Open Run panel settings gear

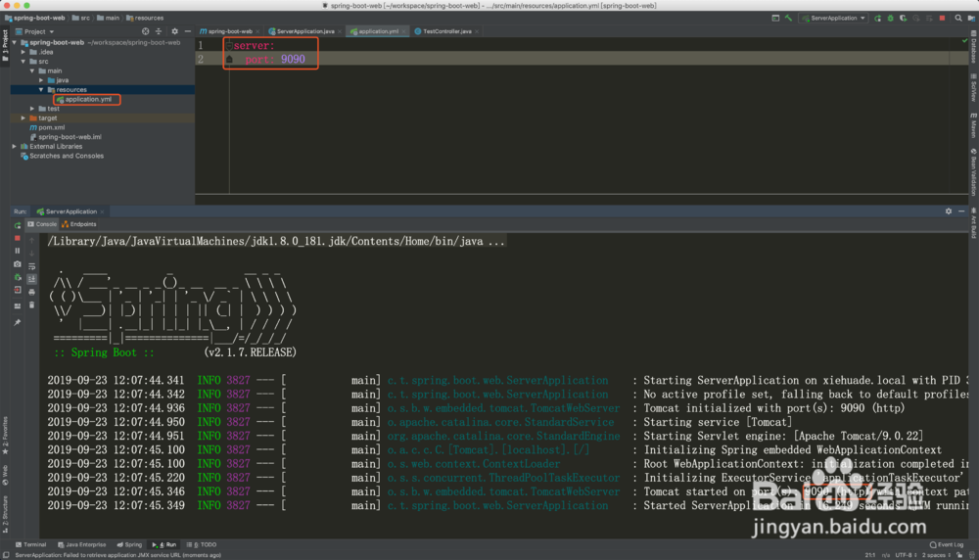(x=949, y=211)
